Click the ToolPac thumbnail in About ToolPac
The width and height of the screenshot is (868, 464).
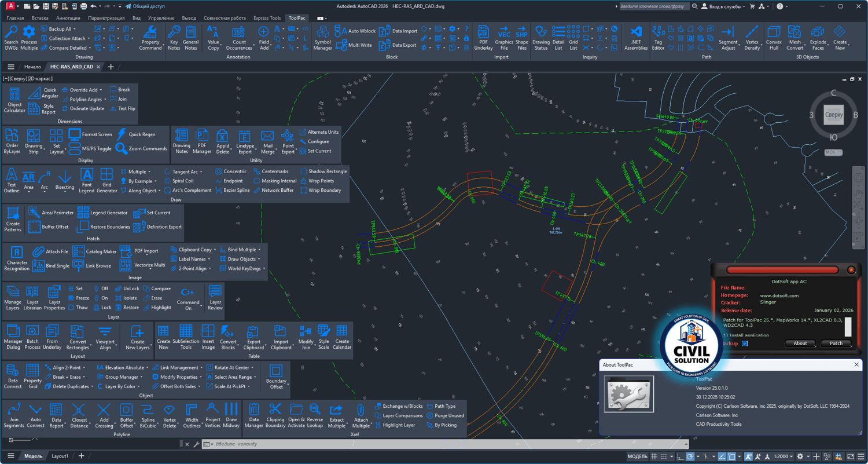(x=629, y=394)
